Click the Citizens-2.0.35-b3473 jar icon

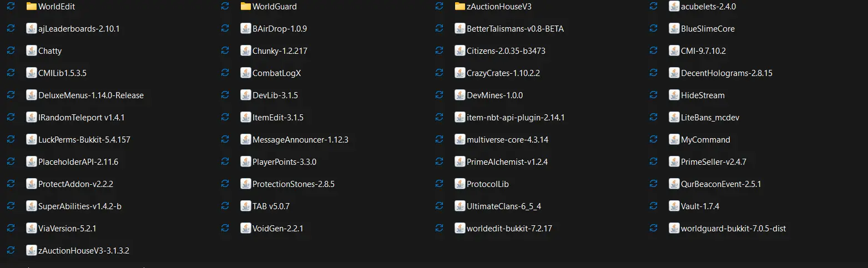(460, 50)
